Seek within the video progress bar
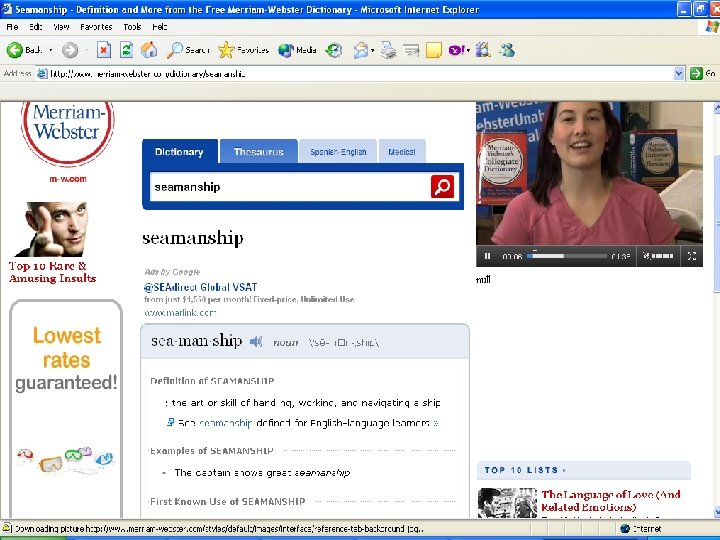This screenshot has height=540, width=720. click(567, 256)
